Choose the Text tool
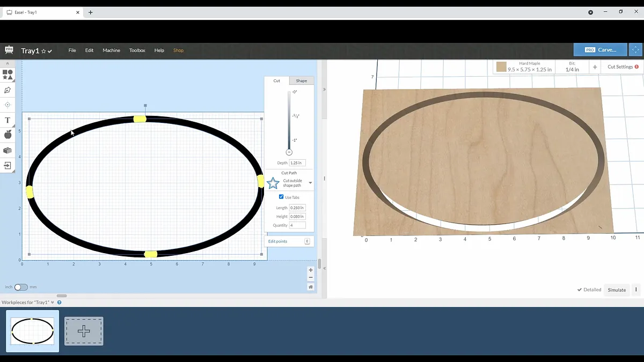644x362 pixels. 8,120
